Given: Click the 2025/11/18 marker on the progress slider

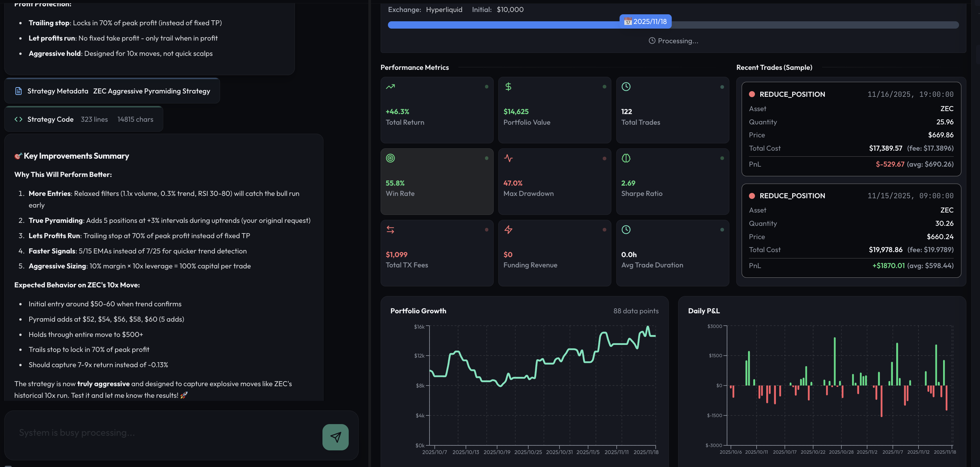Looking at the screenshot, I should 646,22.
